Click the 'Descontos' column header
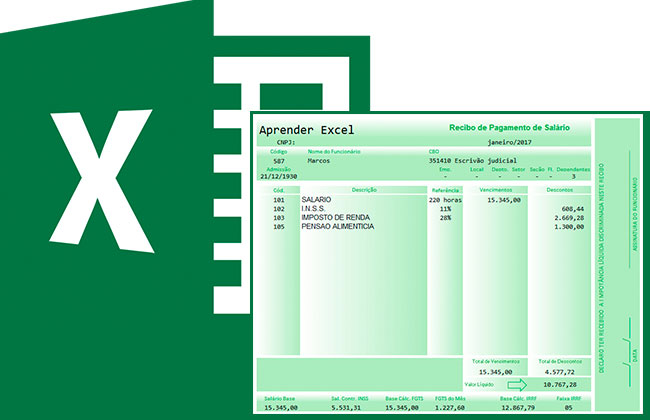Viewport: 650px width, 420px height. (560, 190)
